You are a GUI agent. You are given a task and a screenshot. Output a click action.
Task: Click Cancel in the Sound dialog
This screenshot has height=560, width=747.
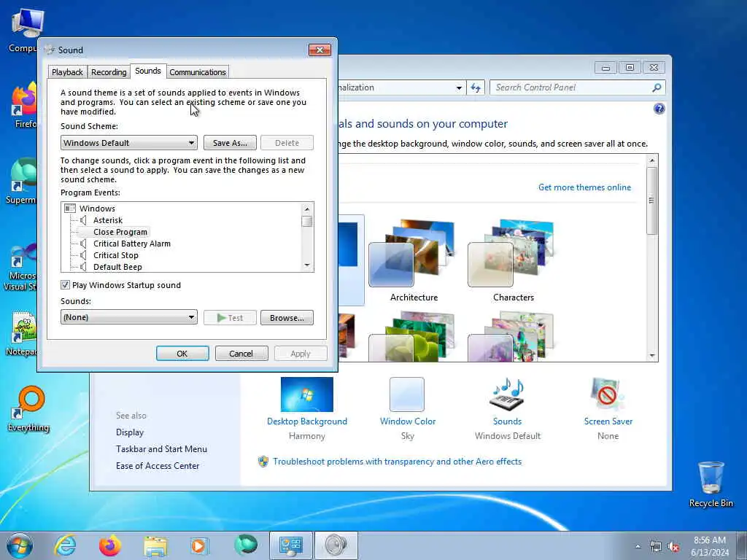click(x=241, y=354)
